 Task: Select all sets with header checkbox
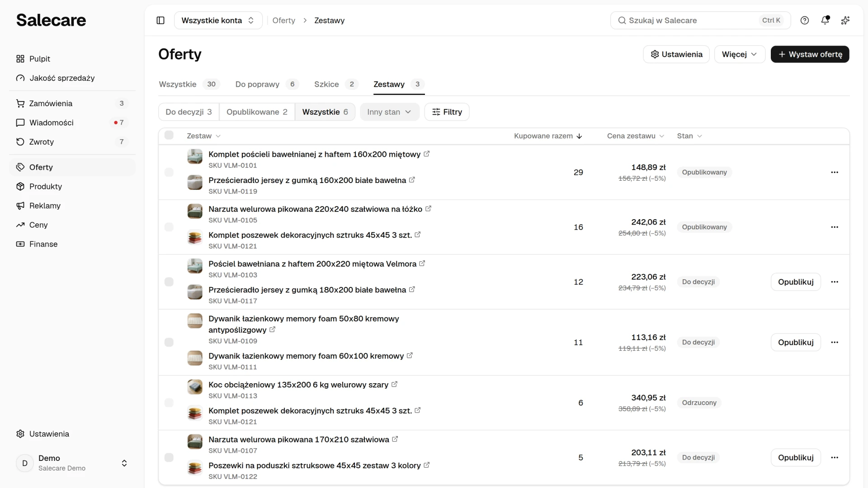pyautogui.click(x=169, y=135)
